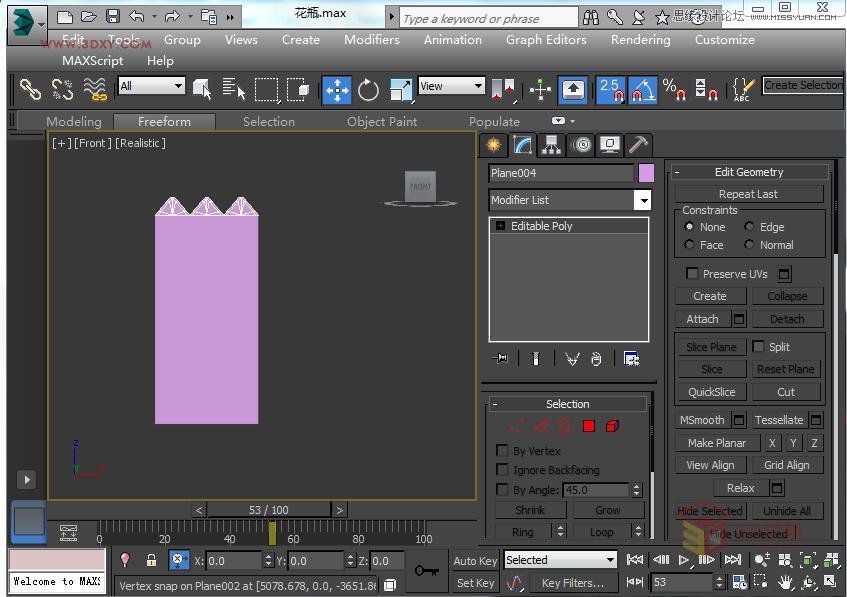The image size is (847, 597).
Task: Click the purple object color swatch
Action: [646, 173]
